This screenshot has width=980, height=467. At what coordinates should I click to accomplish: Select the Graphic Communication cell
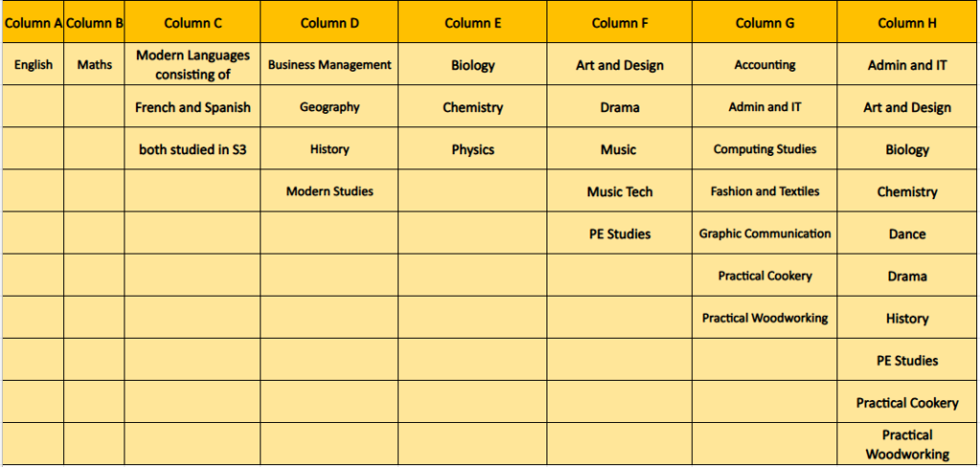pos(765,233)
